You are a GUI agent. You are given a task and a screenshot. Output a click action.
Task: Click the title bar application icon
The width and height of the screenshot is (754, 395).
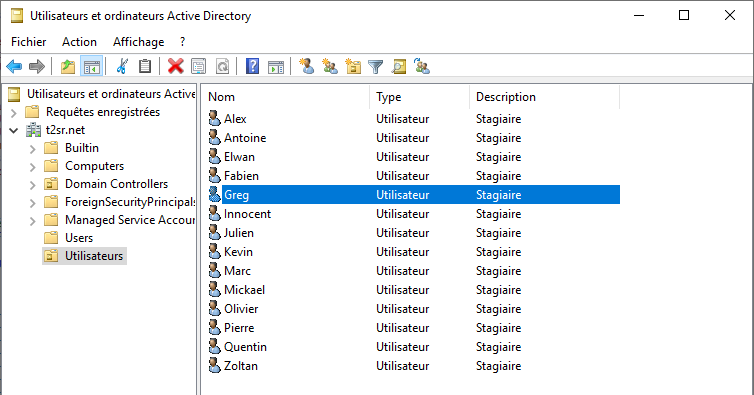click(17, 16)
